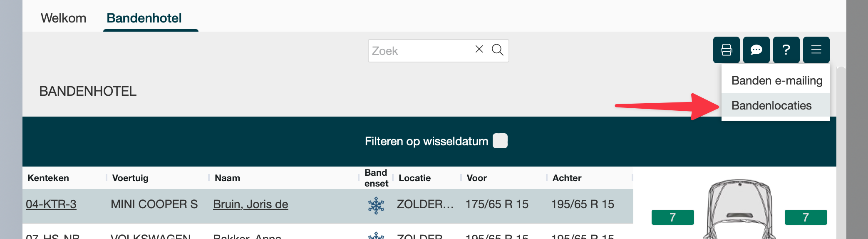Screen dimensions: 868x239
Task: Click the snowflake icon in 04-KTR-3 row
Action: pyautogui.click(x=376, y=205)
